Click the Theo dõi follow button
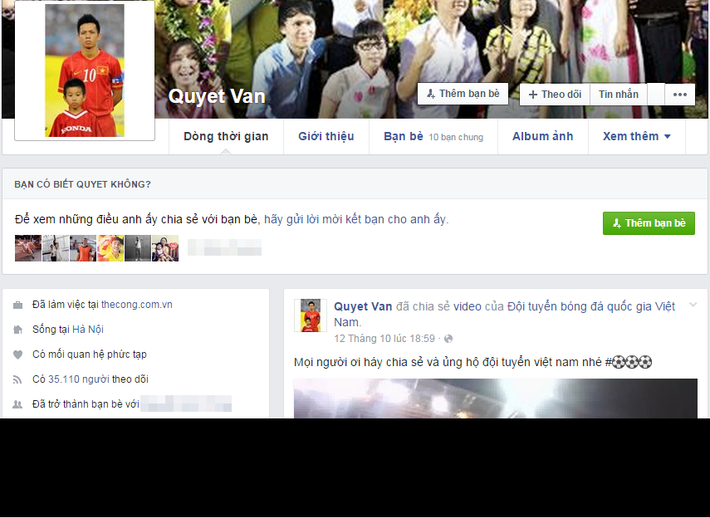 click(555, 95)
